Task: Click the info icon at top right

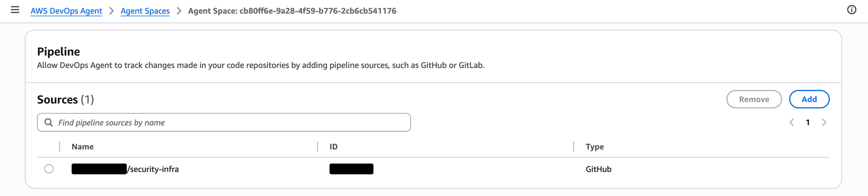Action: click(852, 10)
